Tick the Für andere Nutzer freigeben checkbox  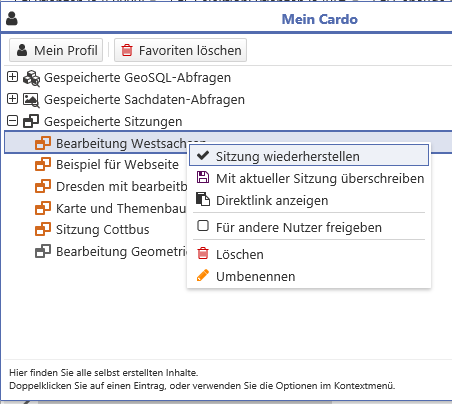203,226
